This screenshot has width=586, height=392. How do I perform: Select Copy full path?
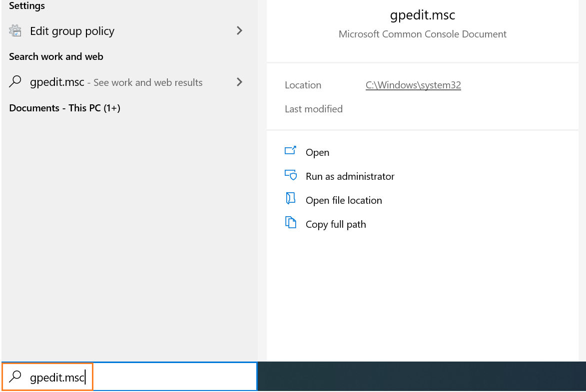coord(336,225)
